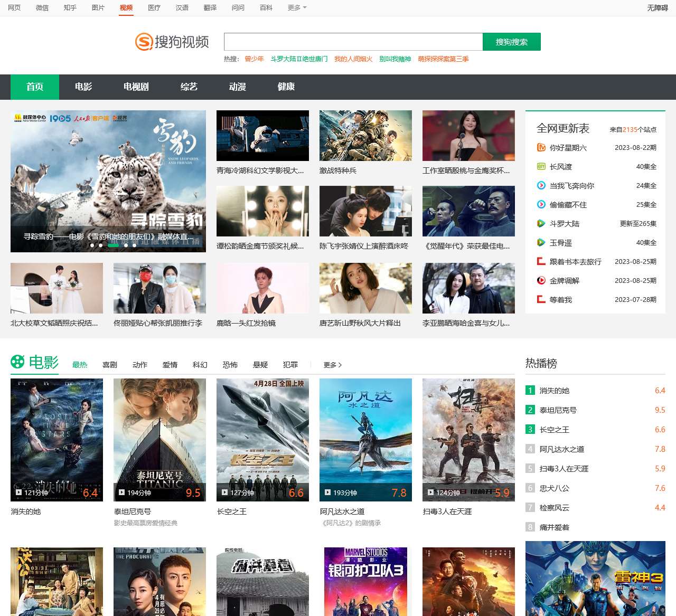Screen dimensions: 676x616
Task: Open the 雷神3 poster in sidebar
Action: (x=595, y=579)
